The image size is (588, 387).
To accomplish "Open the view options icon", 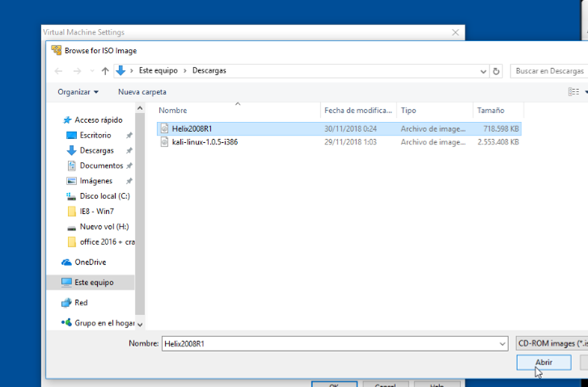I will (573, 92).
